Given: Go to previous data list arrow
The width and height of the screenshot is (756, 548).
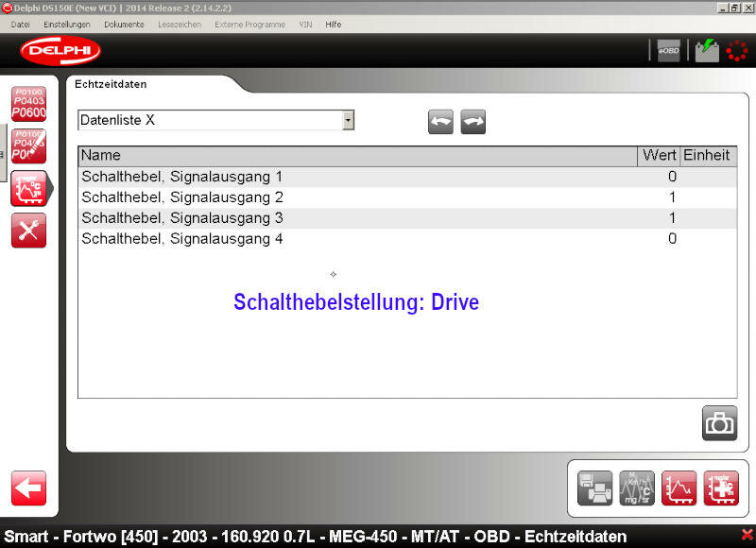Looking at the screenshot, I should tap(440, 122).
